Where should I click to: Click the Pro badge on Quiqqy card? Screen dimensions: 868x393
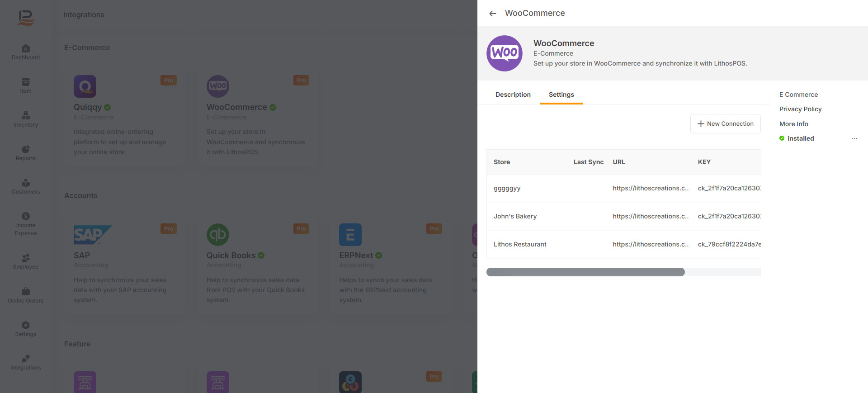(x=169, y=80)
